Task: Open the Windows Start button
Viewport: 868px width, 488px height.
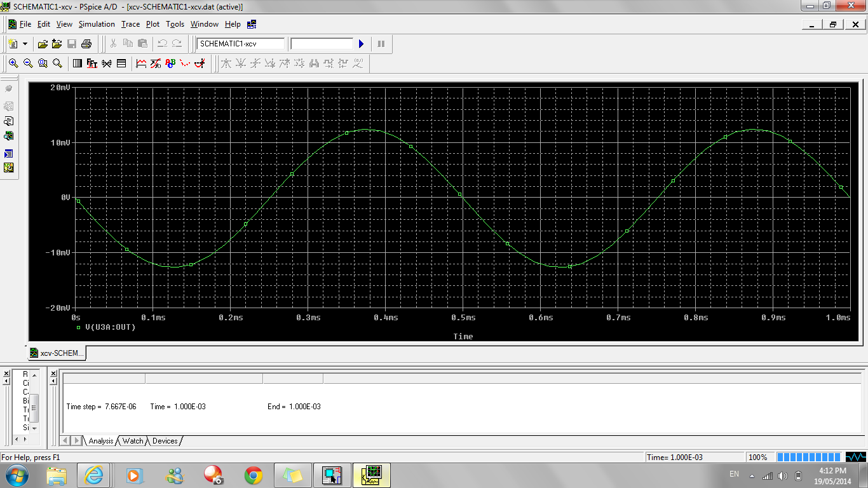Action: click(x=17, y=475)
